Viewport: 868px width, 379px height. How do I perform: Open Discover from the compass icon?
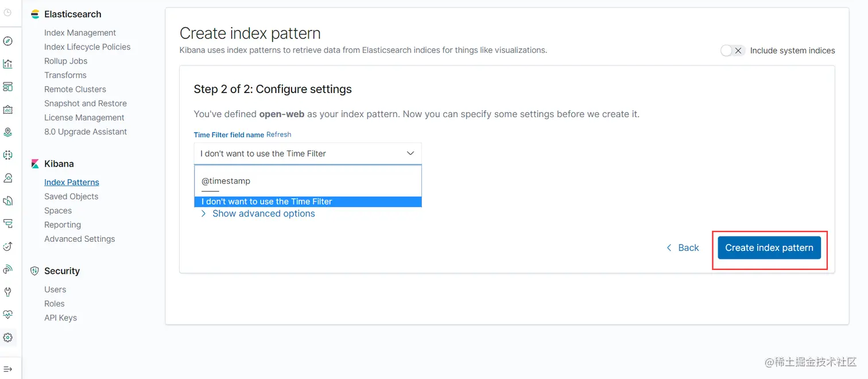(8, 41)
